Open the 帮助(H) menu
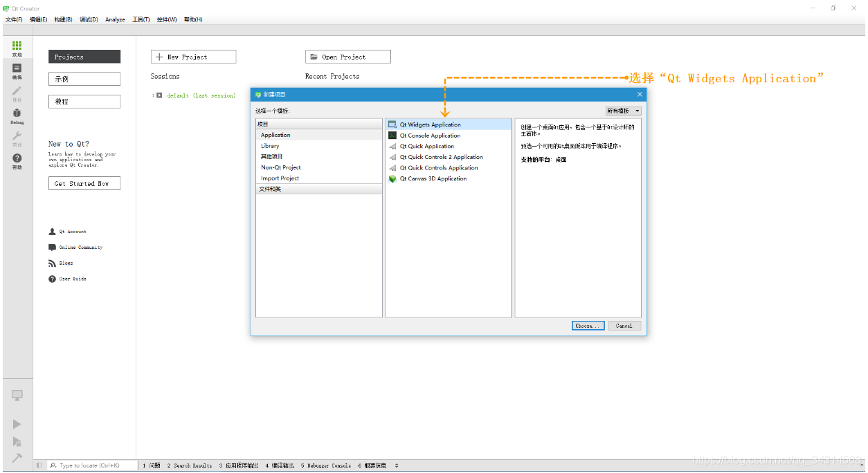The width and height of the screenshot is (868, 473). pos(193,19)
